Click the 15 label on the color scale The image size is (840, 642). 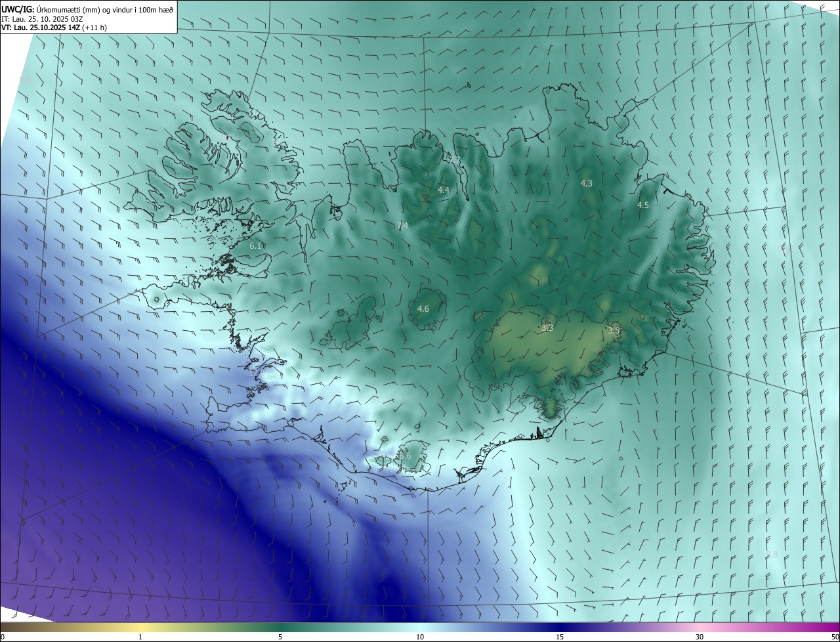pos(560,637)
